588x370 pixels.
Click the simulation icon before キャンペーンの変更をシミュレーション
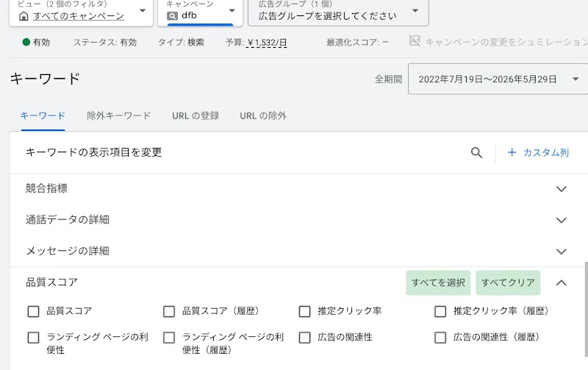pyautogui.click(x=415, y=40)
